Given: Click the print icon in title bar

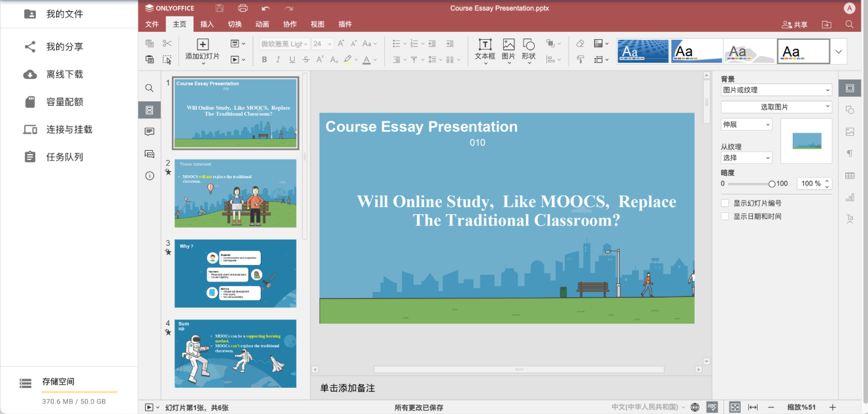Looking at the screenshot, I should click(242, 8).
